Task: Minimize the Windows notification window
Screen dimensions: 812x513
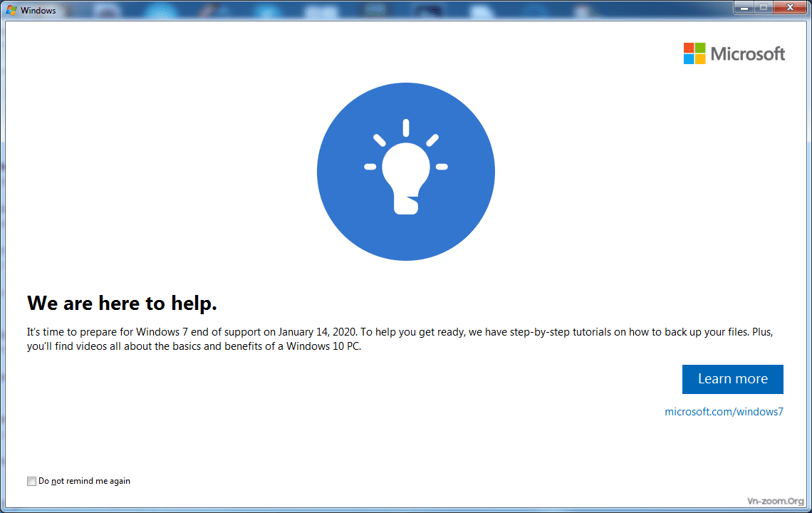Action: [x=746, y=7]
